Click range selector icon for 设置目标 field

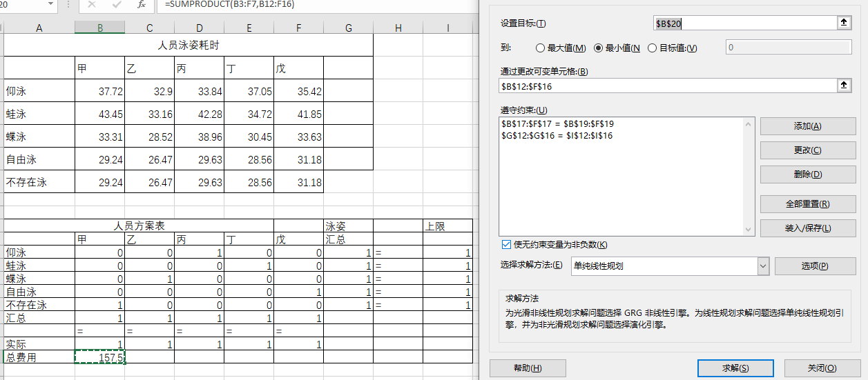pos(844,23)
